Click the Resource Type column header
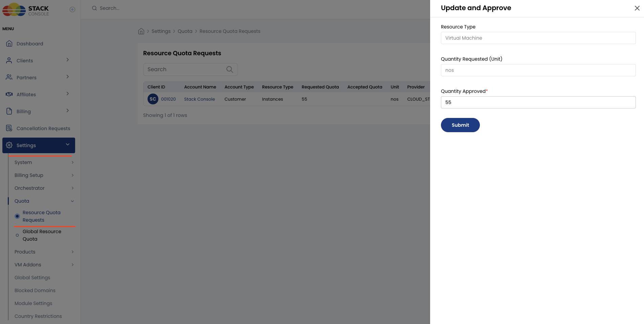The image size is (644, 324). tap(277, 87)
